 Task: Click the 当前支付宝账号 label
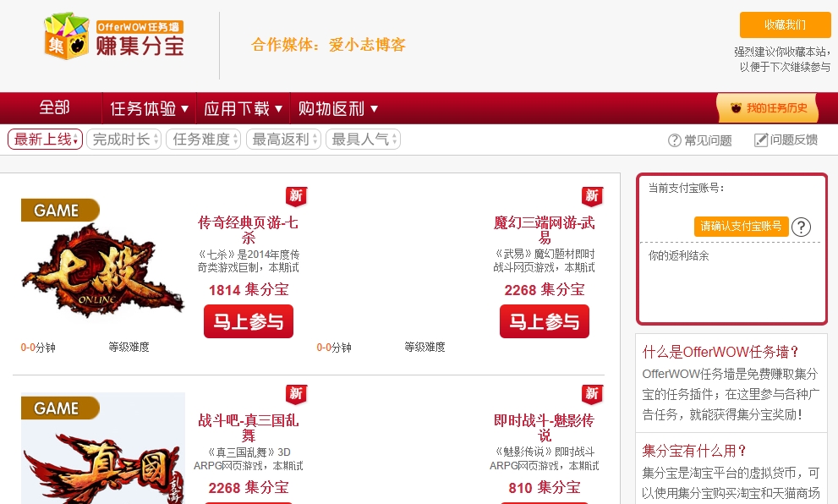coord(687,188)
